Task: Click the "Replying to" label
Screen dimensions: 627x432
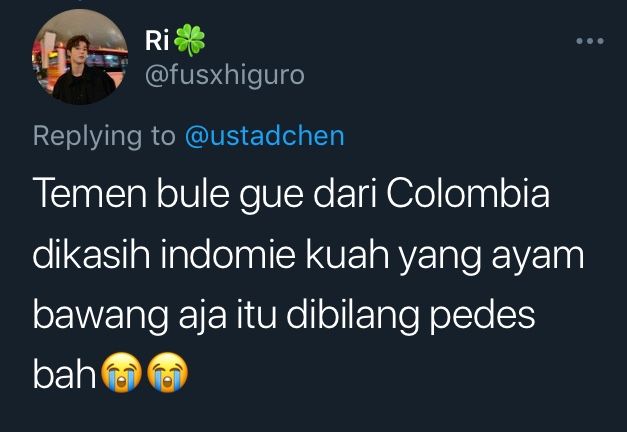Action: pyautogui.click(x=104, y=138)
